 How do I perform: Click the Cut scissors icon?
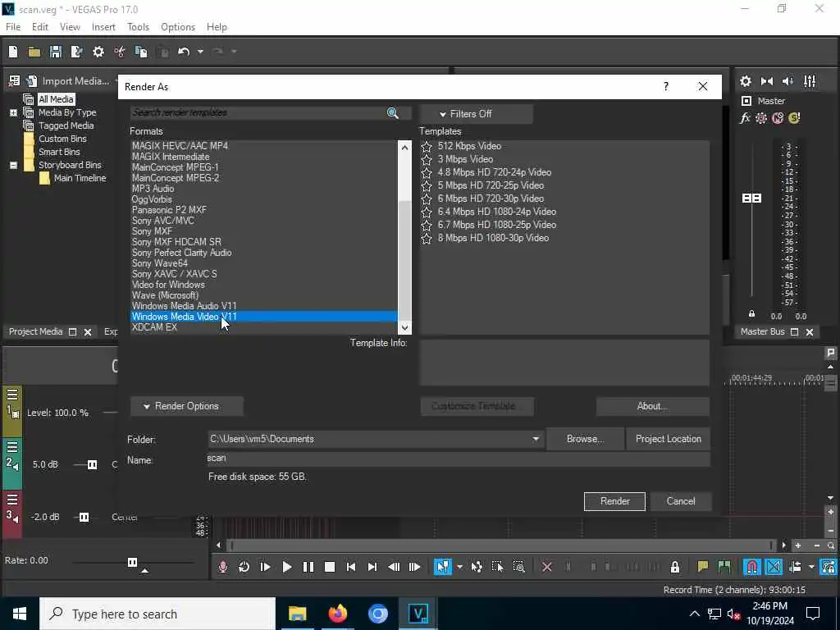pyautogui.click(x=120, y=52)
